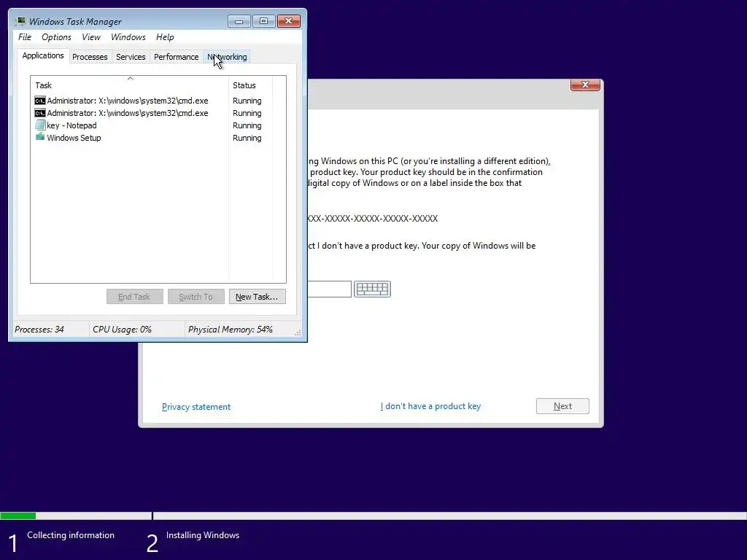Sort tasks by the Status column header

click(x=251, y=85)
